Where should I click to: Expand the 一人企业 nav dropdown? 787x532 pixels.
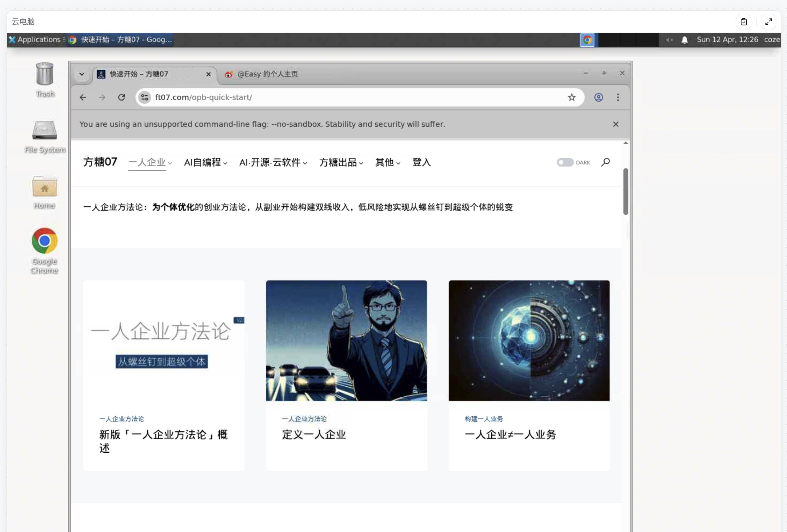tap(150, 162)
